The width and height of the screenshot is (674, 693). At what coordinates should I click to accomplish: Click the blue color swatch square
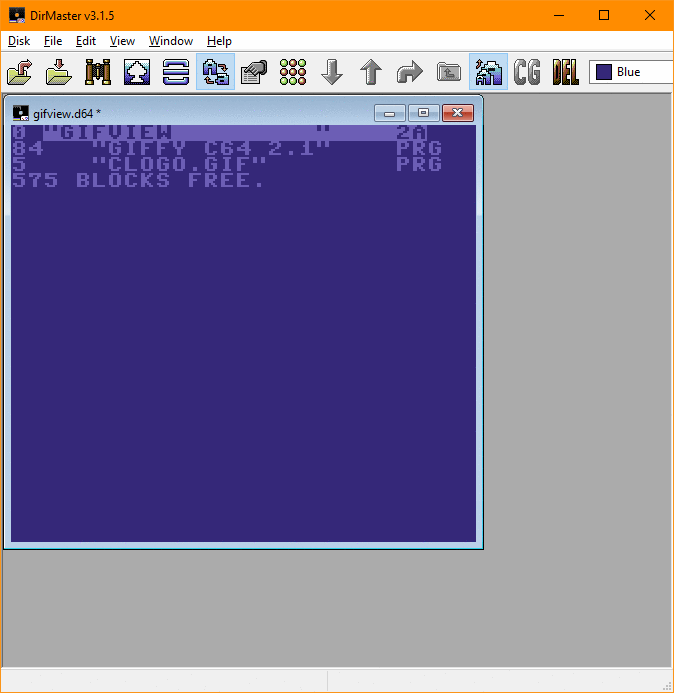pyautogui.click(x=604, y=72)
